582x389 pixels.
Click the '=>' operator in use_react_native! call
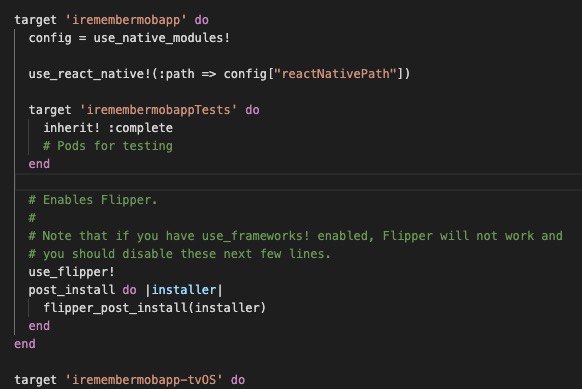pos(209,74)
